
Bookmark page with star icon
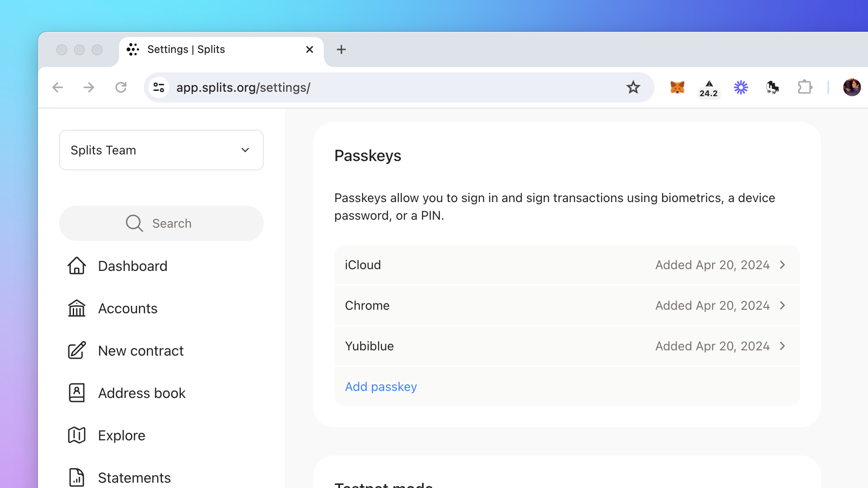[633, 87]
